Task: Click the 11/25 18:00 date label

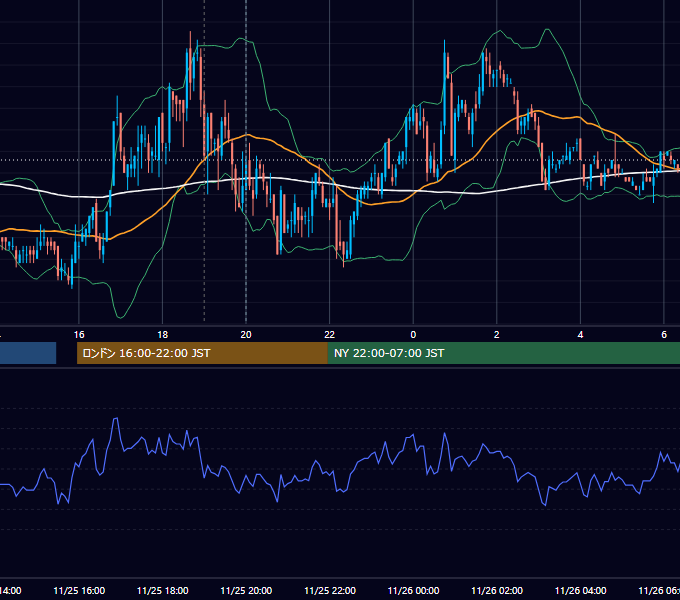Action: (163, 591)
